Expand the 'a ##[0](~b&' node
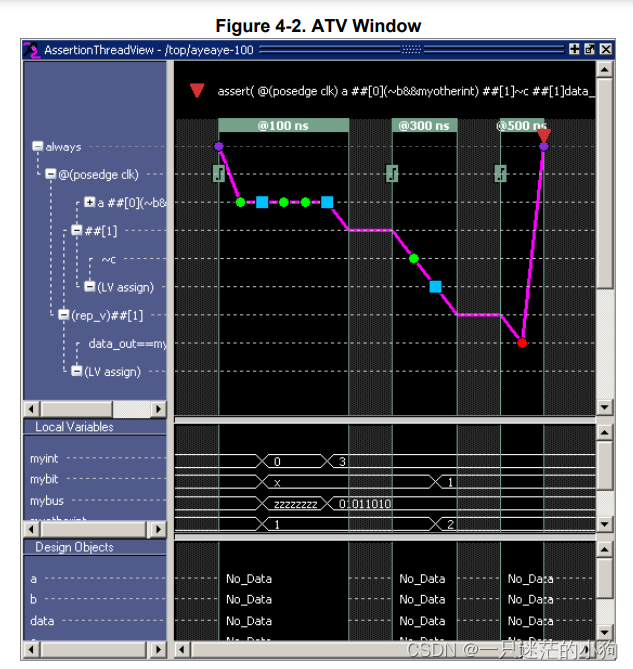 pyautogui.click(x=89, y=202)
